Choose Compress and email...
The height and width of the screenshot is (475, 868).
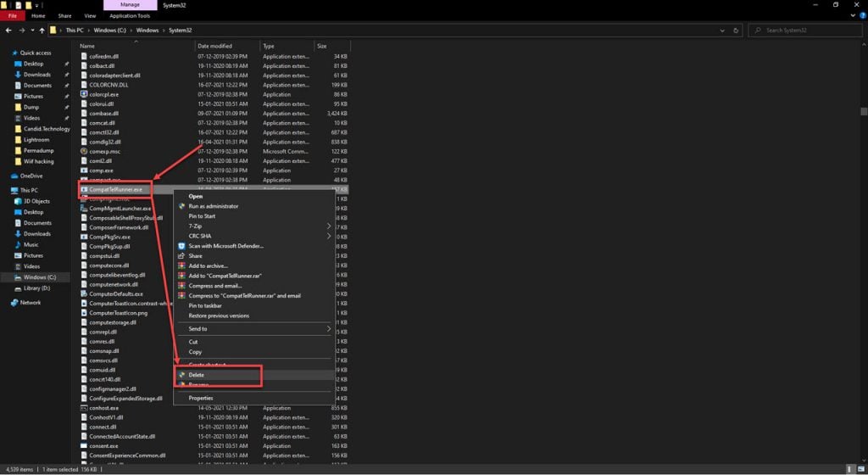pyautogui.click(x=254, y=286)
